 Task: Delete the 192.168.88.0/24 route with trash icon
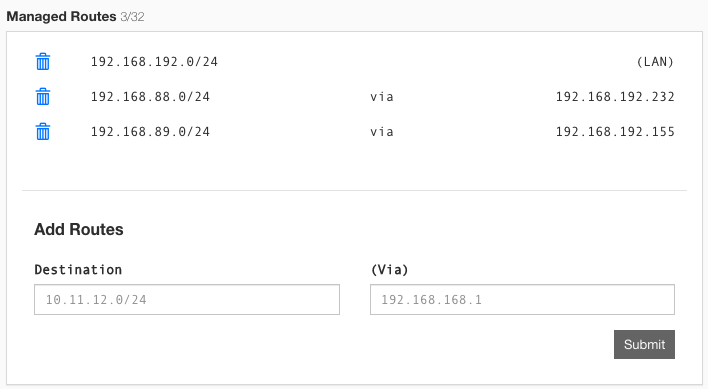point(43,97)
